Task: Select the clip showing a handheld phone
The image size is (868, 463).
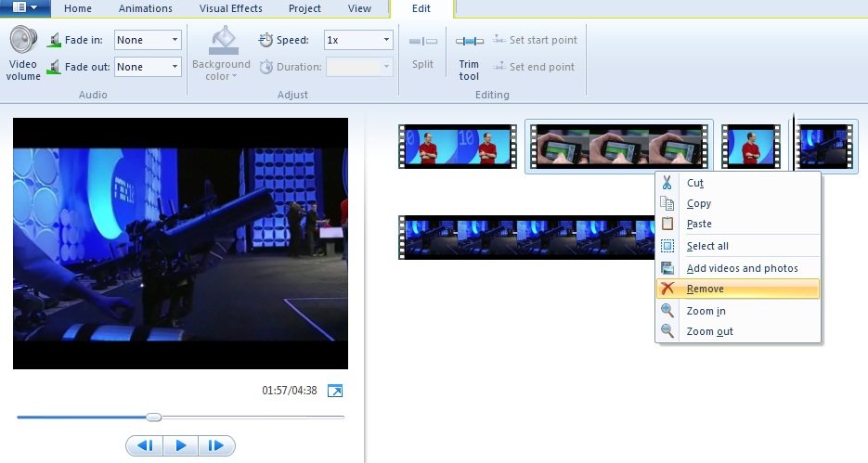Action: point(619,147)
